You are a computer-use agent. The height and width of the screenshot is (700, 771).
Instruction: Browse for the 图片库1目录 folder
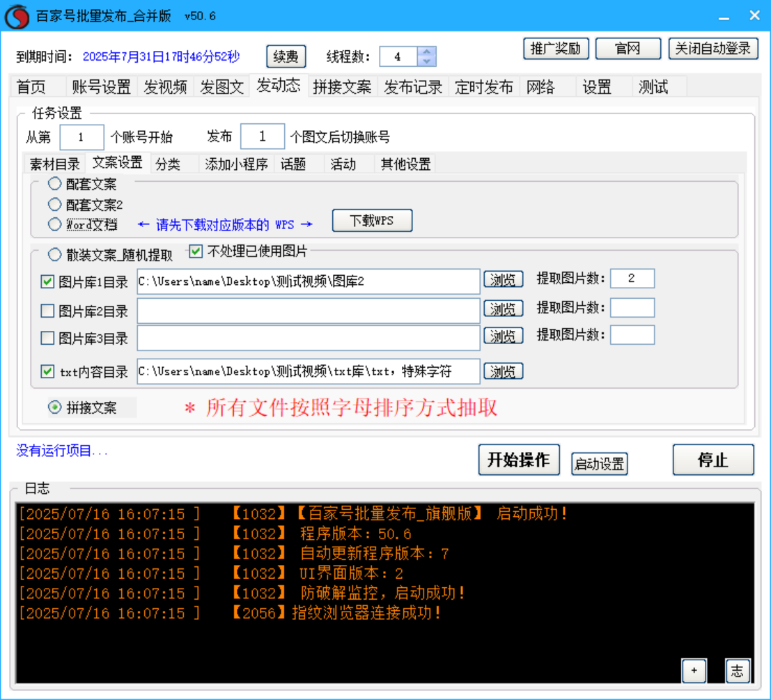tap(503, 279)
